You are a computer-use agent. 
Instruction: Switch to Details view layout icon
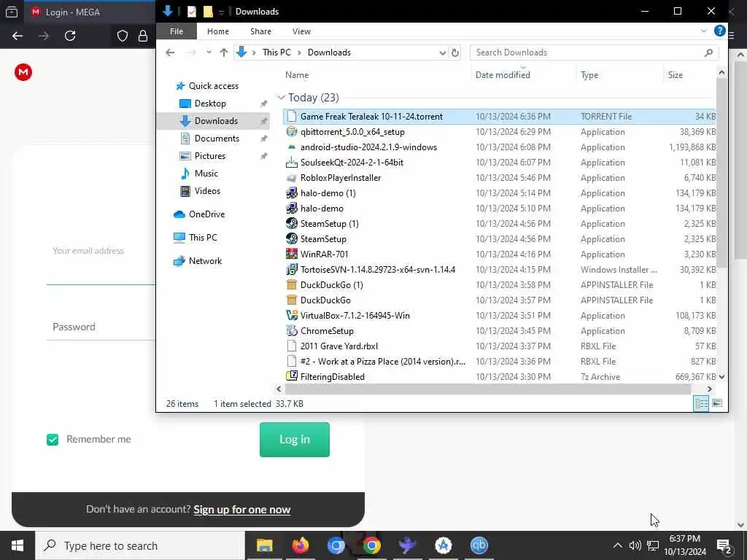point(701,403)
